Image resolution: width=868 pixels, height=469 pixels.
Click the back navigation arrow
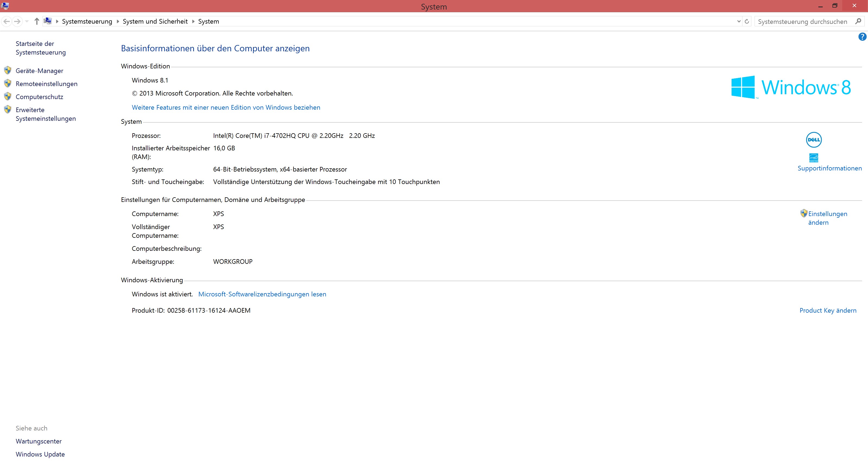tap(7, 21)
